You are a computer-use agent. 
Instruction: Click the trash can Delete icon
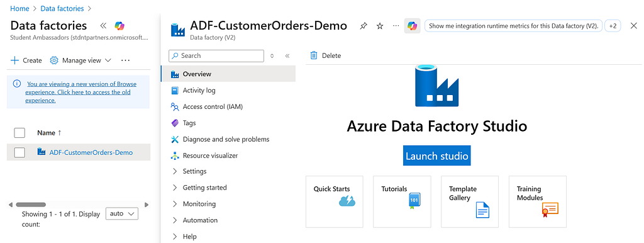point(314,55)
